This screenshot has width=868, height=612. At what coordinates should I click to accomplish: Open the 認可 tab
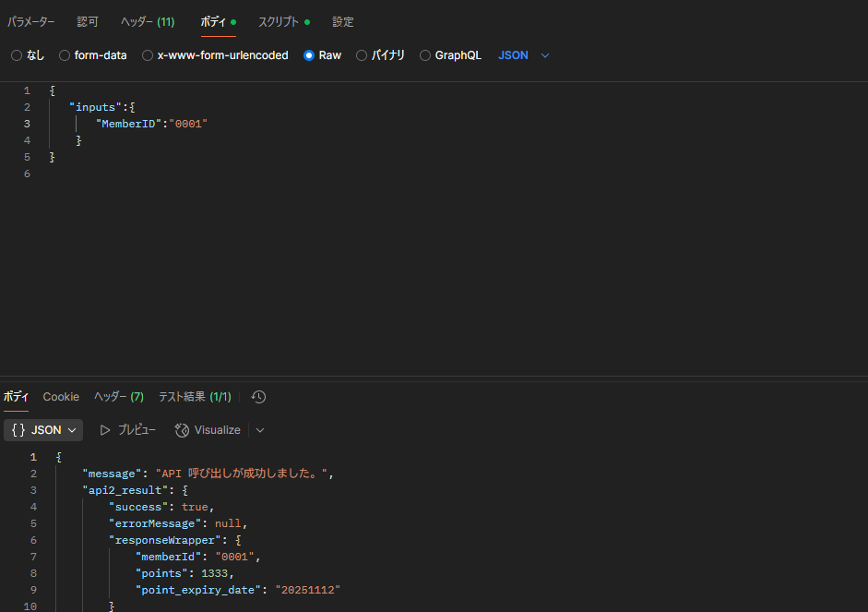tap(88, 21)
